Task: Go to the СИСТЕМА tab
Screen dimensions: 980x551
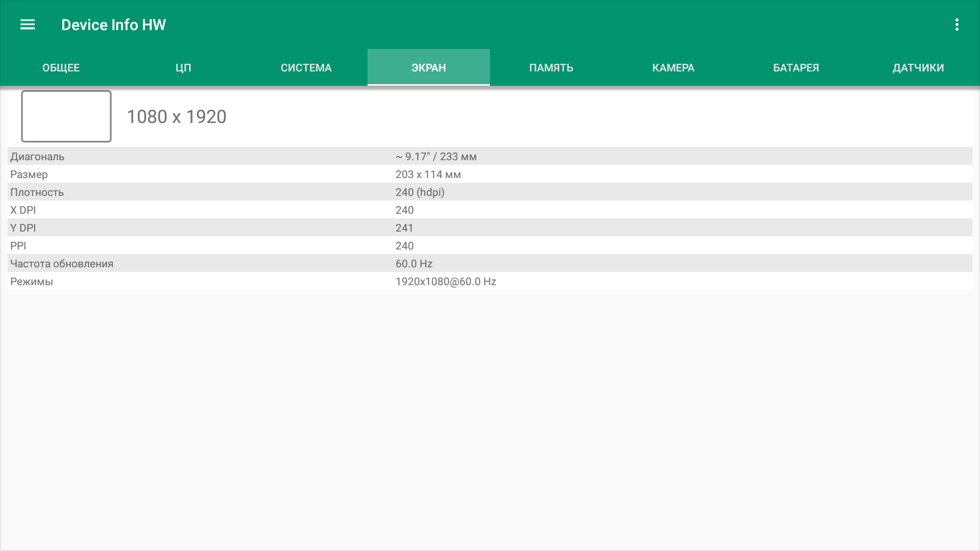Action: [x=306, y=68]
